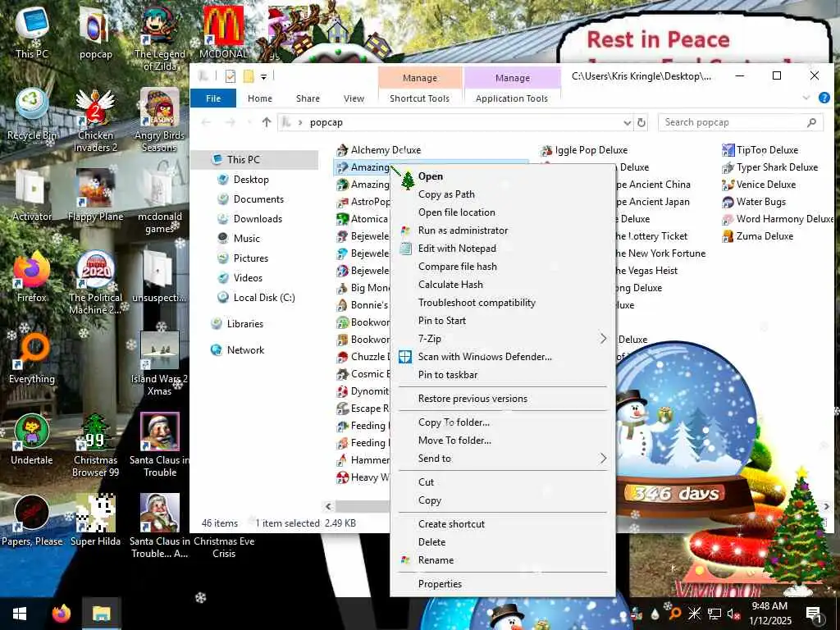Open the This PC desktop icon
The height and width of the screenshot is (630, 840).
click(32, 32)
